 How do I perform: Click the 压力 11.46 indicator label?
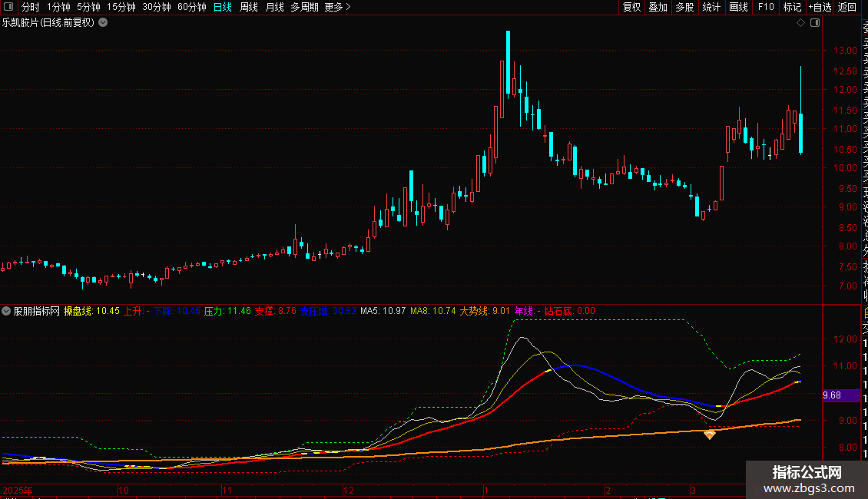tap(227, 311)
